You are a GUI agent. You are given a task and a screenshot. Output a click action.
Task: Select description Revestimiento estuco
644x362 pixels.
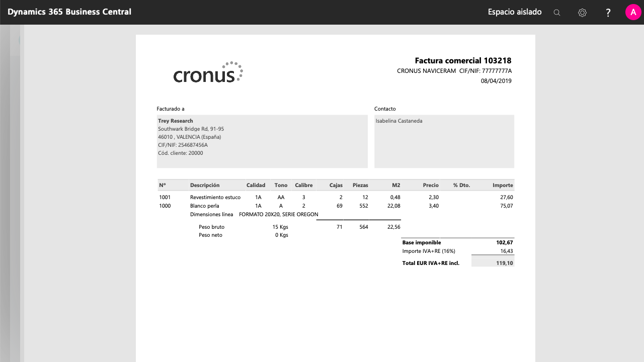coord(215,197)
